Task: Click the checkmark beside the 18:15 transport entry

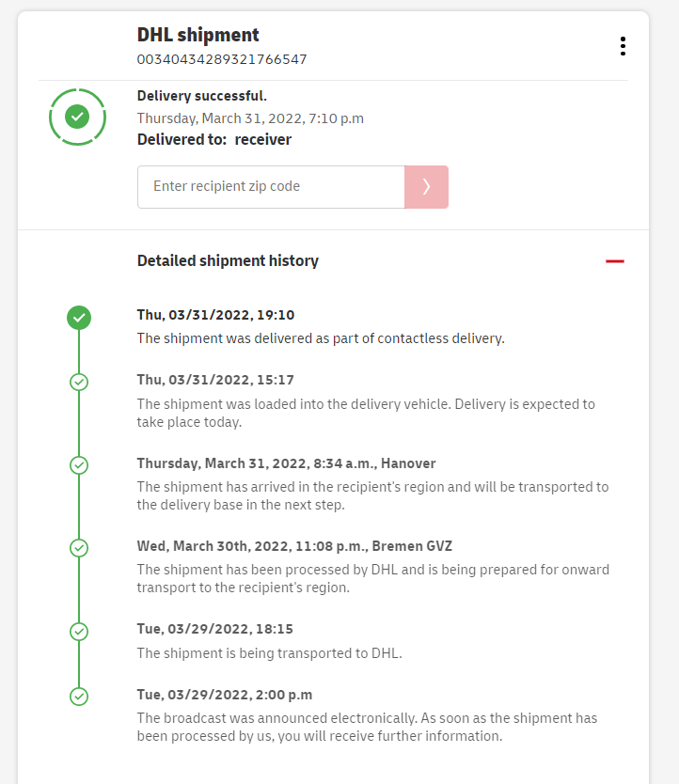Action: tap(79, 631)
